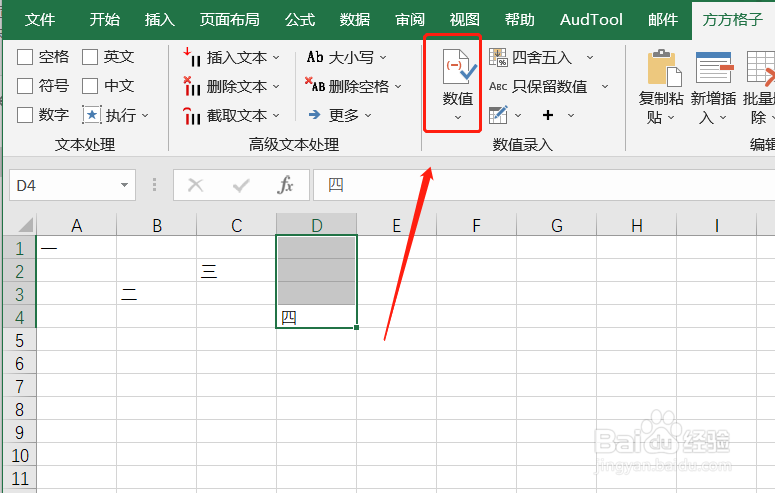Click 删除文本 tool
The width and height of the screenshot is (775, 493).
click(225, 87)
